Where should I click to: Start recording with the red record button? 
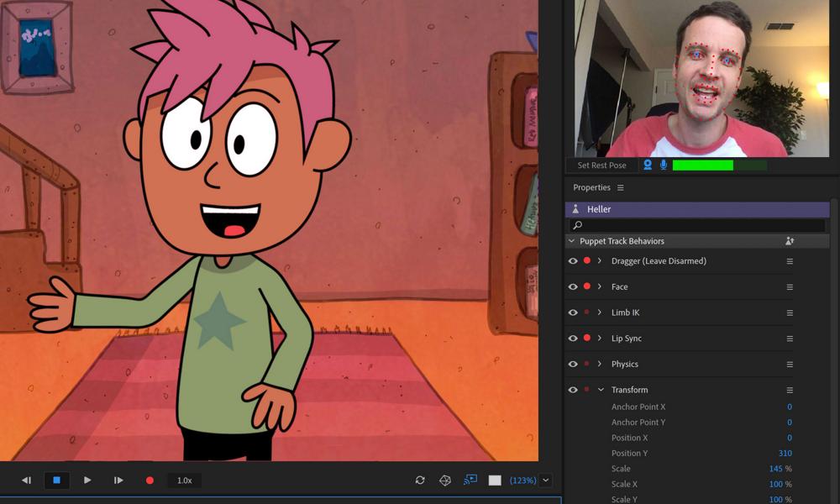[150, 480]
